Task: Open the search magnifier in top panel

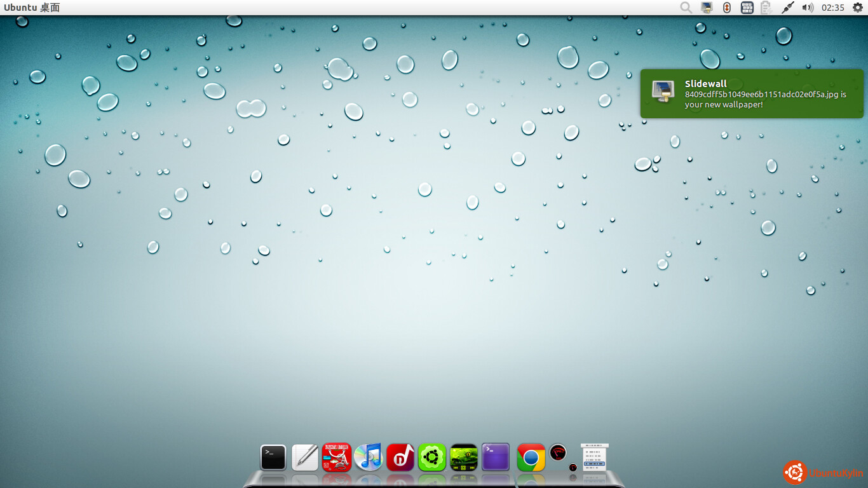Action: point(686,8)
